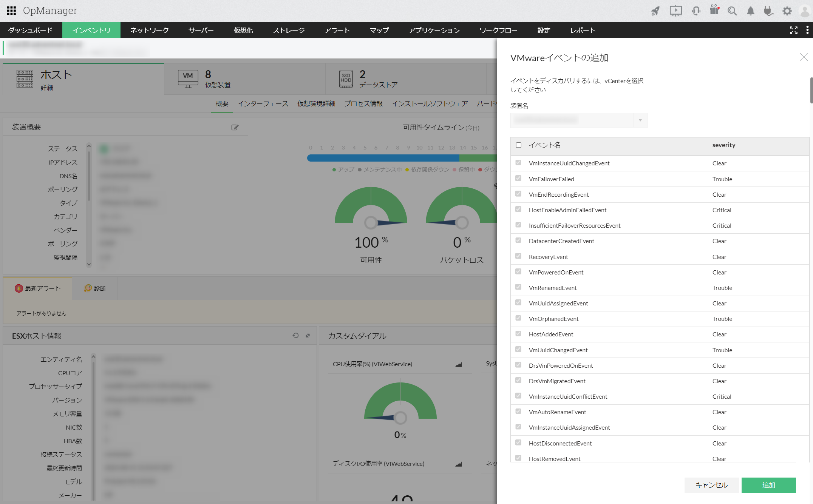This screenshot has height=504, width=813.
Task: Open the settings gear icon
Action: point(787,11)
